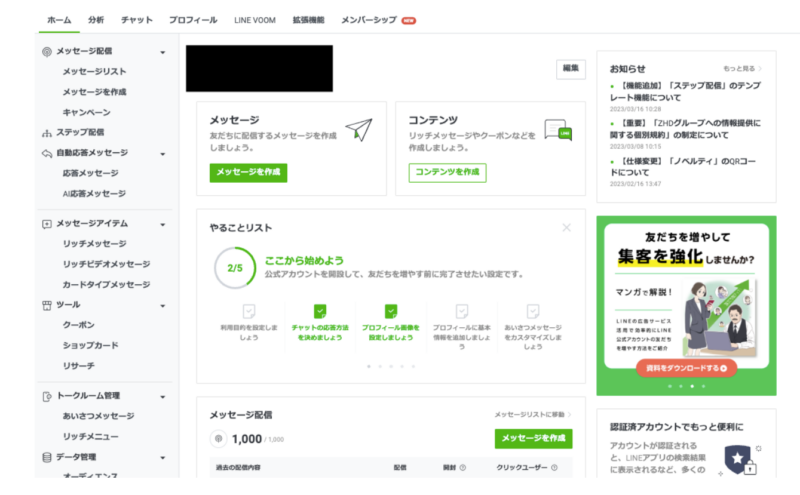Click the メッセージアイテム plus box icon

point(47,224)
